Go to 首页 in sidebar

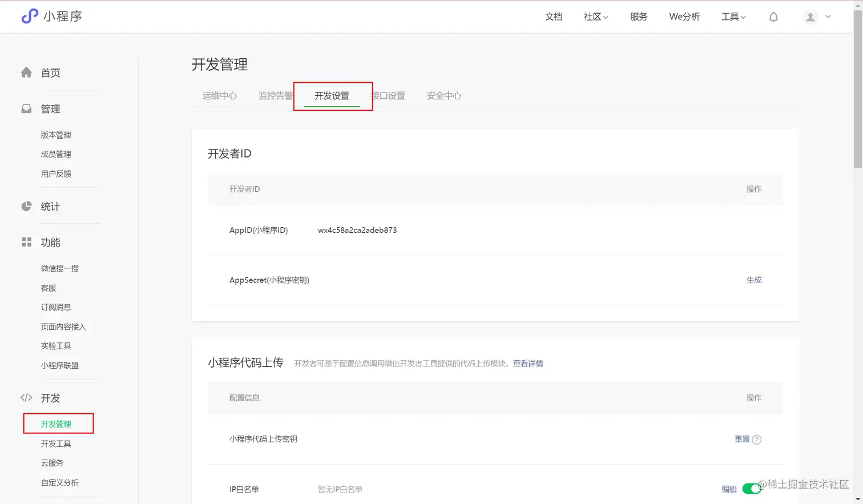coord(50,72)
